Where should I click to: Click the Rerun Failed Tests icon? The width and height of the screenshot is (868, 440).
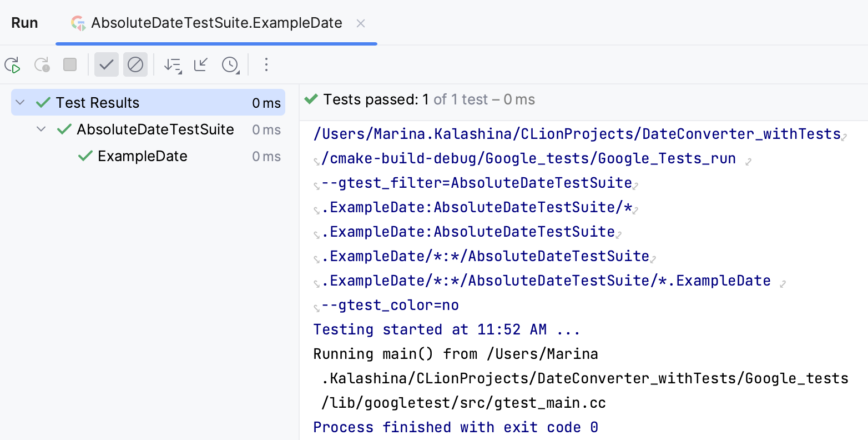[42, 65]
